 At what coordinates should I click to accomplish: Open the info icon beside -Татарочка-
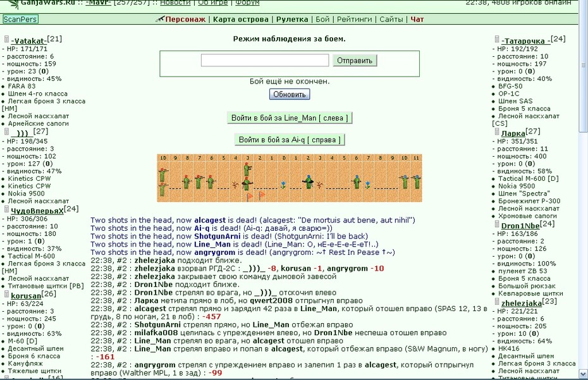497,39
